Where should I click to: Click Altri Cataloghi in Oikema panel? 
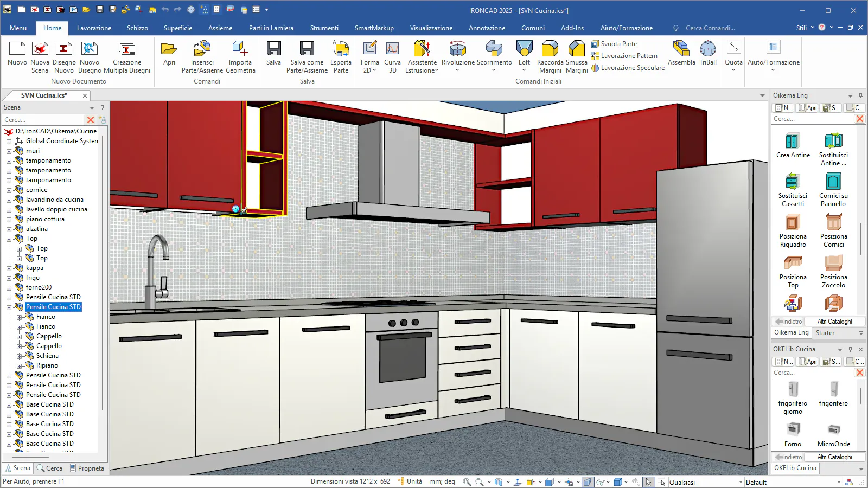[x=834, y=322]
